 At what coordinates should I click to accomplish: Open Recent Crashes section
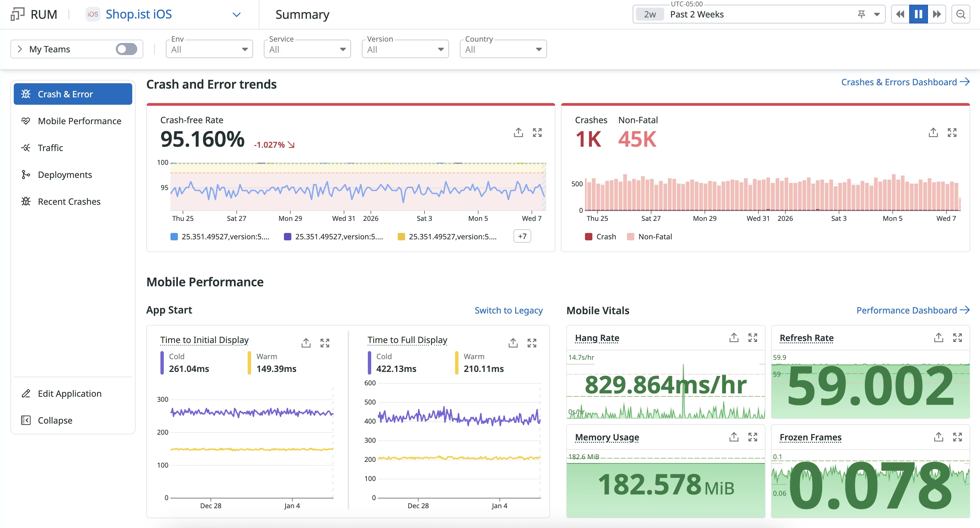(69, 202)
